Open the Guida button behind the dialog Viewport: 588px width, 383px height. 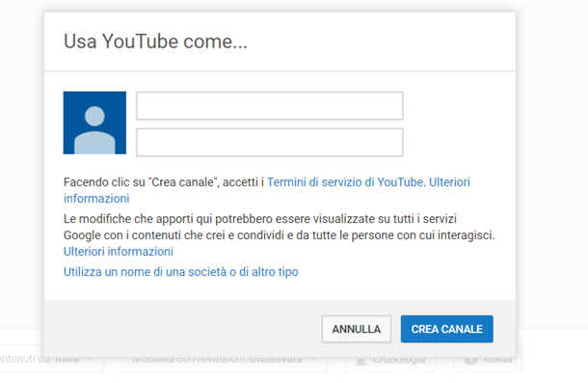tap(488, 359)
